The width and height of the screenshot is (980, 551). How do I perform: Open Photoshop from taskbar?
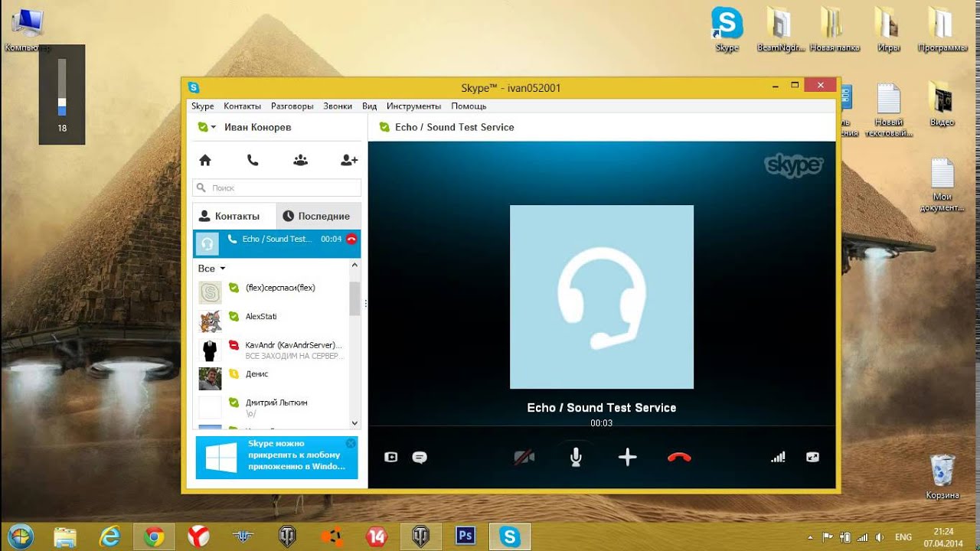pos(465,537)
